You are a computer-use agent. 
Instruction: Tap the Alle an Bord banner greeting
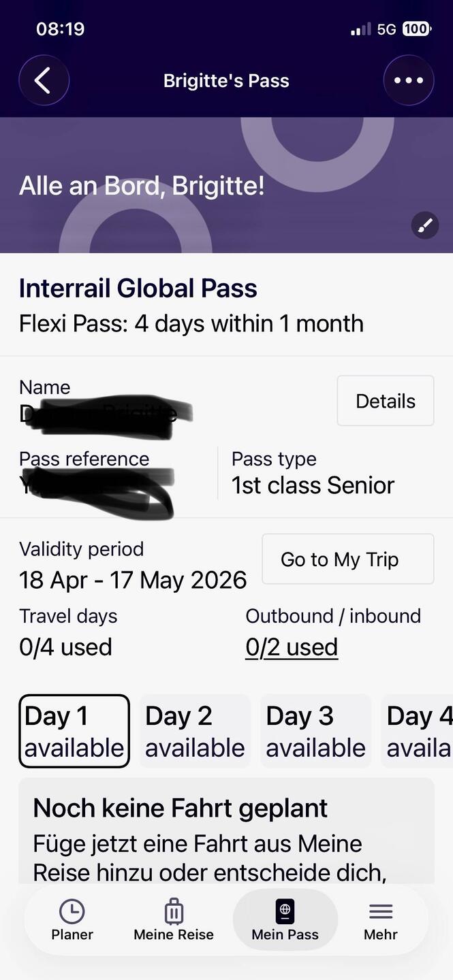142,185
